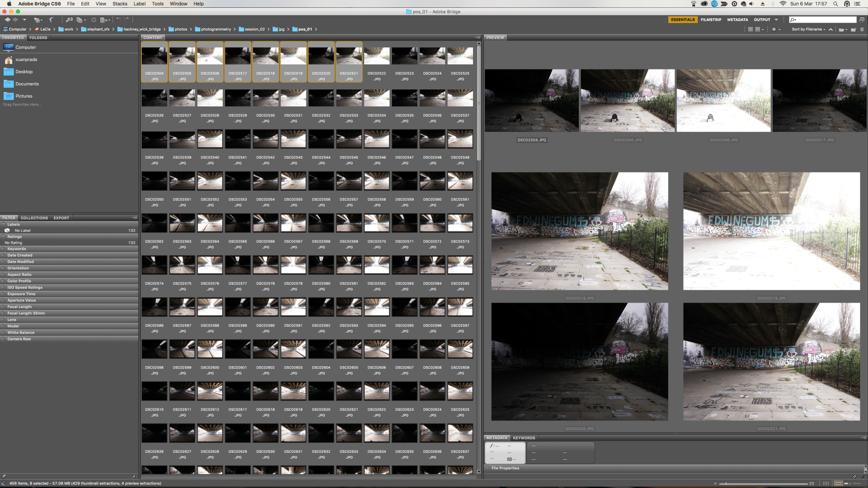Click Cancel metadata changes icon
Screen dimensions: 868x488
[x=855, y=477]
